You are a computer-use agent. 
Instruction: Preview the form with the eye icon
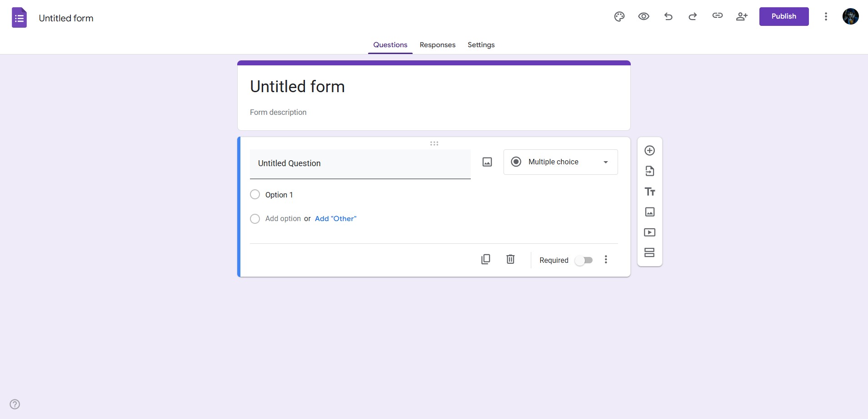tap(644, 17)
